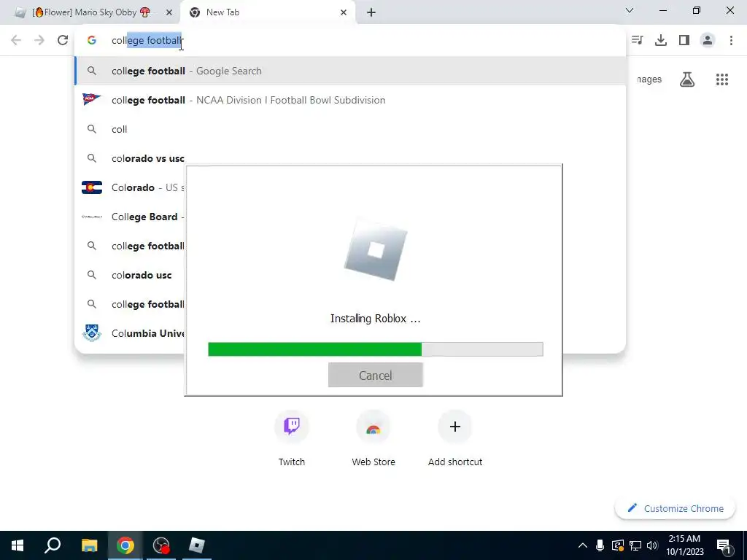
Task: Choose the 'coll' search suggestion
Action: [x=350, y=129]
